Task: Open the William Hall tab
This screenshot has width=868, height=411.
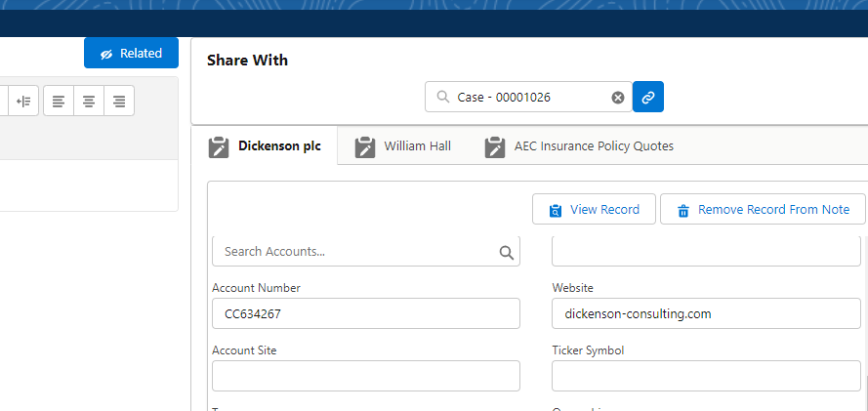Action: click(x=402, y=146)
